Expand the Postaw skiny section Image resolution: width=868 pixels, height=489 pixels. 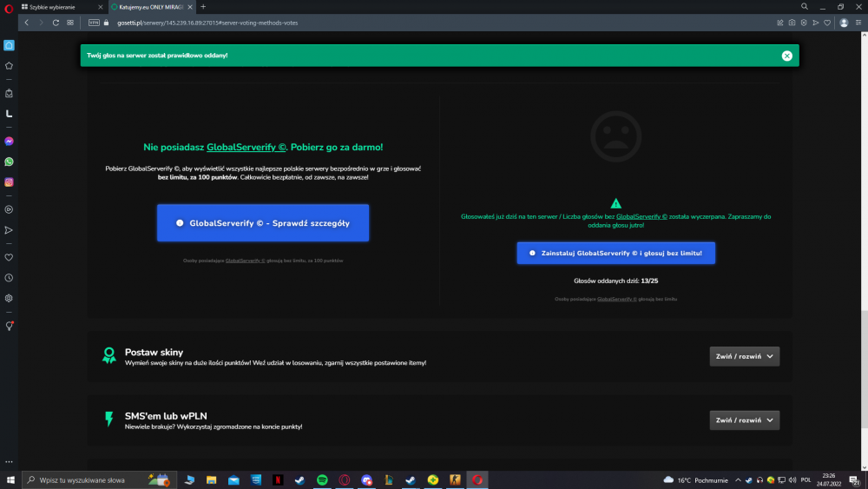click(745, 357)
